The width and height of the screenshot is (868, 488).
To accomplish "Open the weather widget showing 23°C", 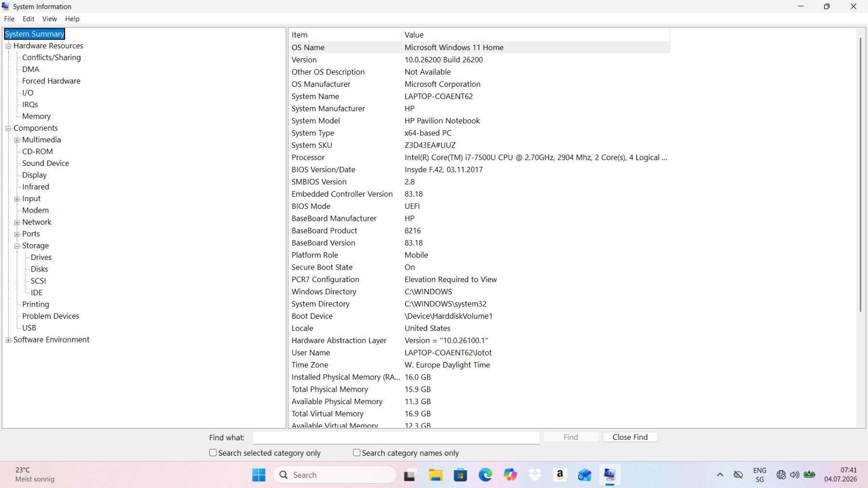I will [35, 474].
